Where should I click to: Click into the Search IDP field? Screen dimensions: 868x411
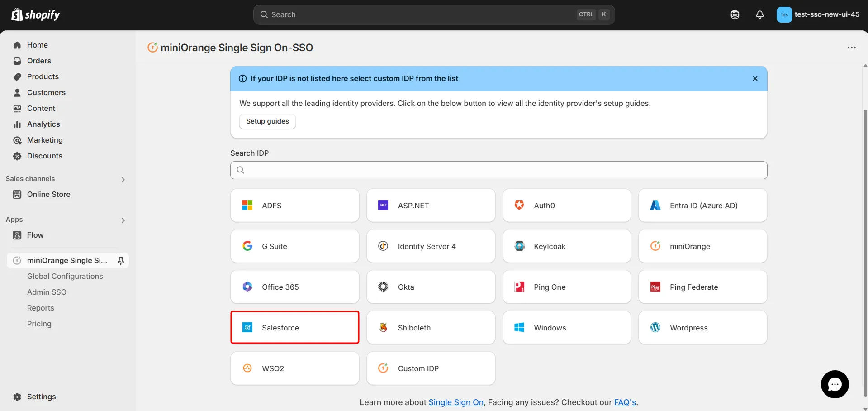click(x=498, y=170)
